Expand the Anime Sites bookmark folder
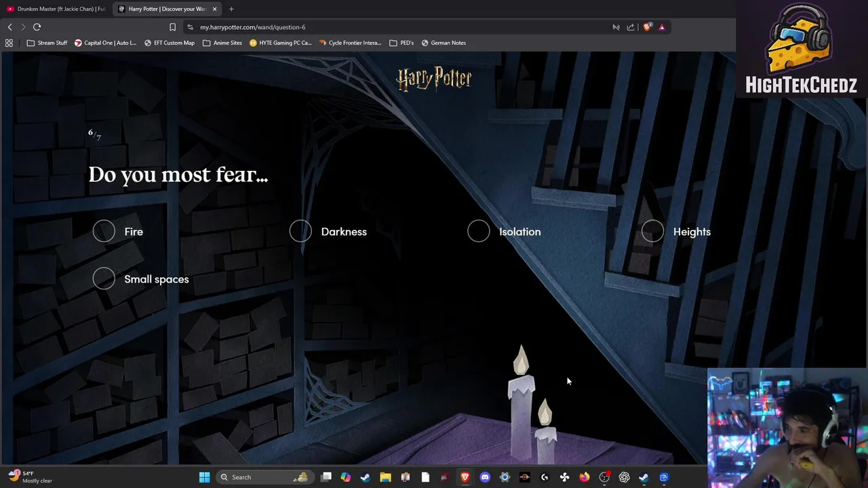Viewport: 868px width, 488px height. coord(222,43)
